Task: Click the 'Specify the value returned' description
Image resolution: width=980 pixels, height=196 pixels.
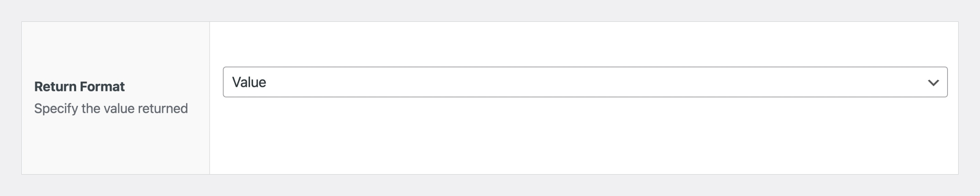Action: point(111,109)
